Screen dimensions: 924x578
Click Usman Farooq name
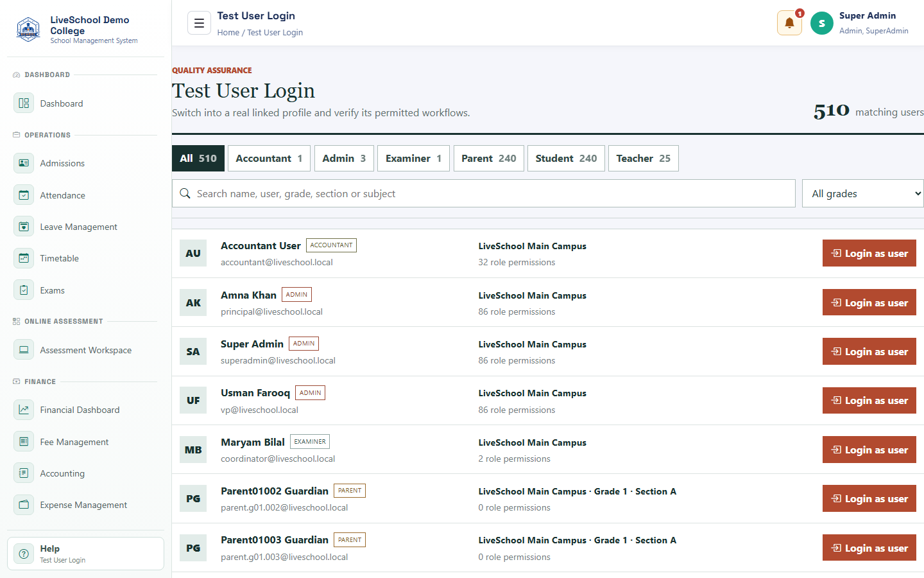255,392
